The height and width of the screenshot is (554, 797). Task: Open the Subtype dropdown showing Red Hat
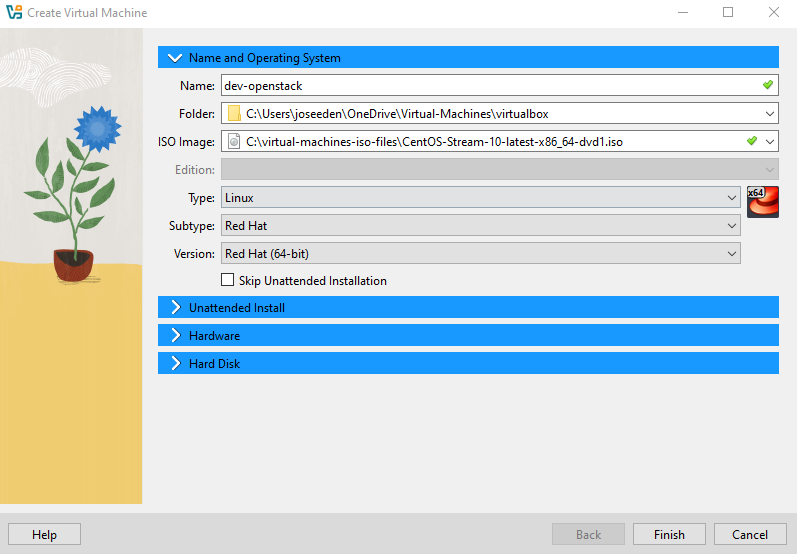480,226
